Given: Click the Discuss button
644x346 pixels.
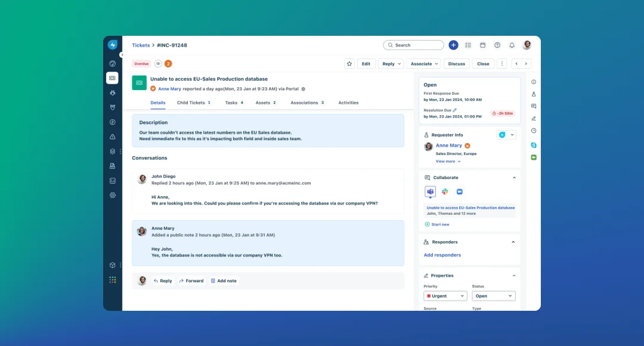Looking at the screenshot, I should [x=456, y=64].
